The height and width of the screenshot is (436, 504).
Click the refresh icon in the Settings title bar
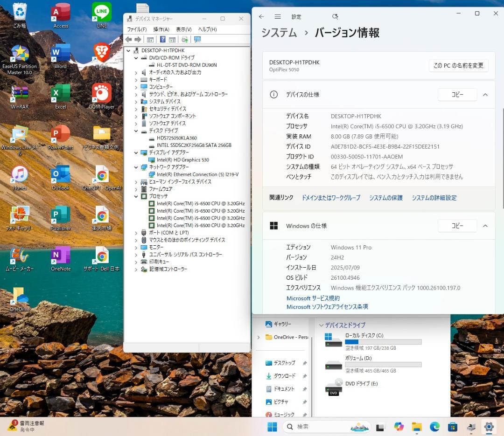point(335,16)
